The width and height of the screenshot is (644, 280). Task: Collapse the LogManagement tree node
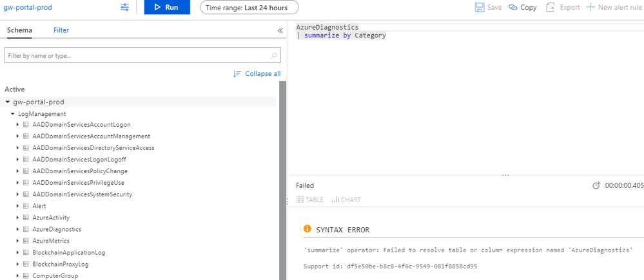click(x=13, y=114)
